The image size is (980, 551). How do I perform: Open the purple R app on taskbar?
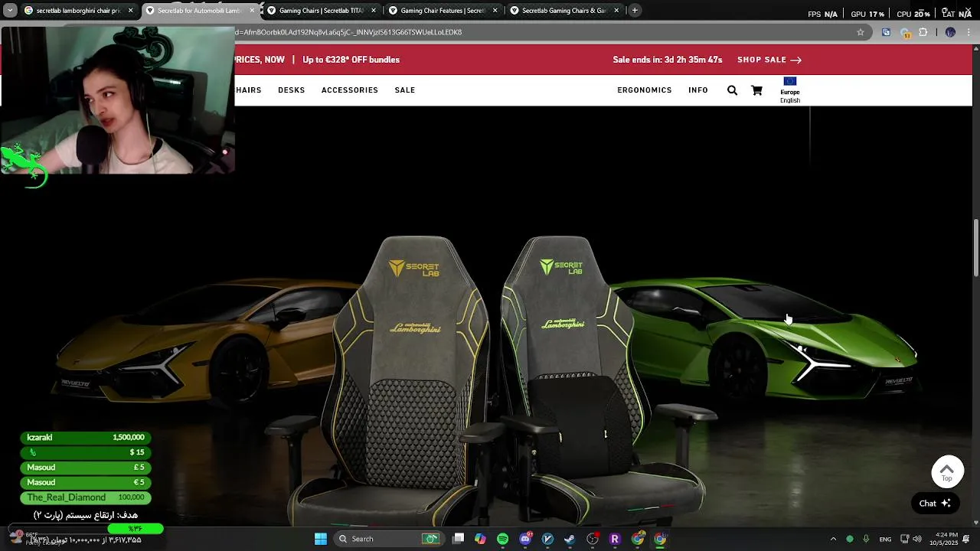pyautogui.click(x=614, y=539)
